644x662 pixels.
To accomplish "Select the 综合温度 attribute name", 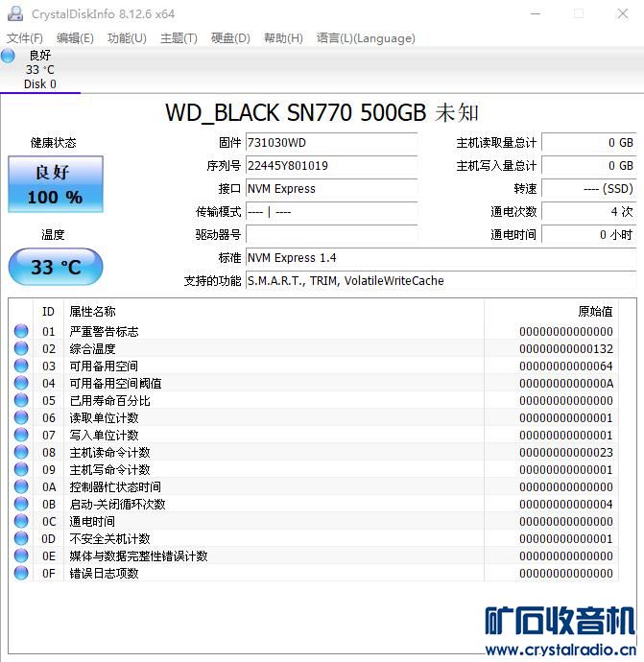I will point(92,348).
